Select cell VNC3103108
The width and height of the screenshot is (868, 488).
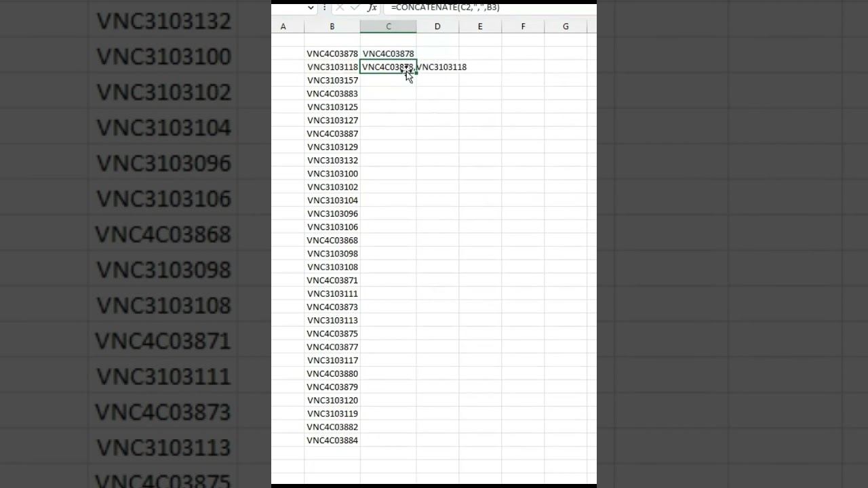tap(332, 267)
